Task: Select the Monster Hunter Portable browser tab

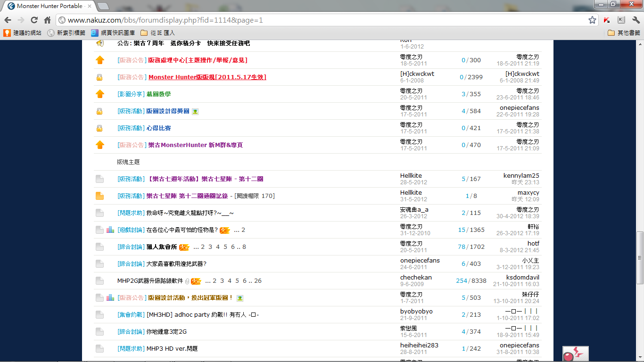Action: [x=49, y=6]
